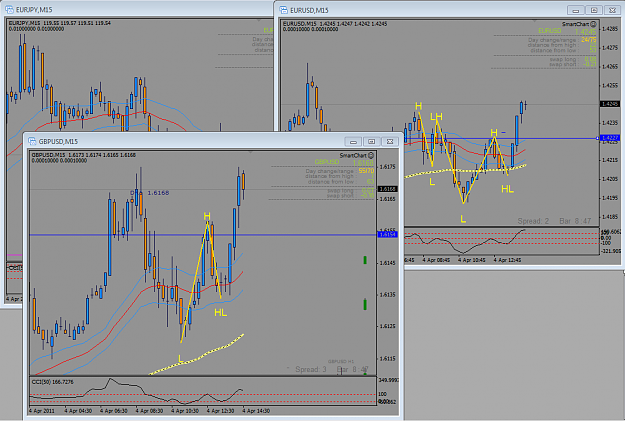Image resolution: width=625 pixels, height=421 pixels.
Task: Click the '4 Apr 10:30' time axis label
Action: [185, 411]
